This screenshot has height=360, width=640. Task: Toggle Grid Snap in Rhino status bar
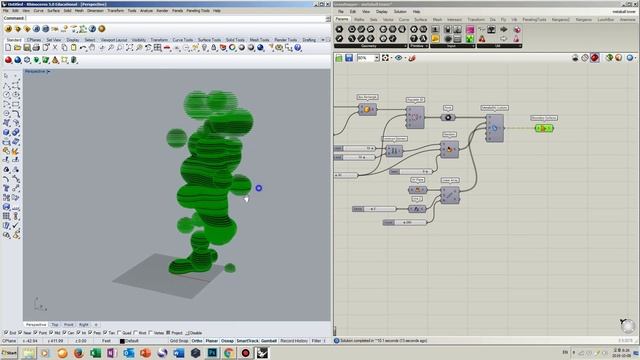[179, 341]
